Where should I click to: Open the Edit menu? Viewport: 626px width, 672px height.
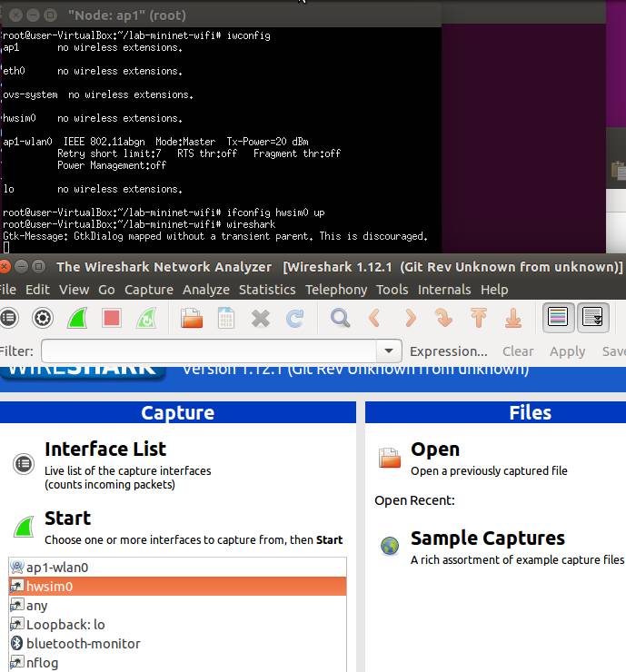(38, 290)
